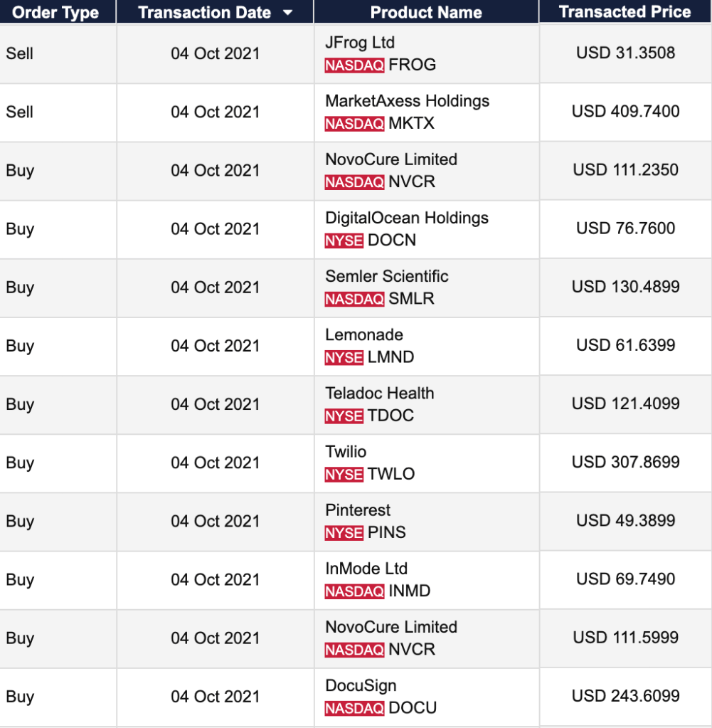This screenshot has width=712, height=728.
Task: Click the USD 409.7400 price cell
Action: [x=625, y=112]
